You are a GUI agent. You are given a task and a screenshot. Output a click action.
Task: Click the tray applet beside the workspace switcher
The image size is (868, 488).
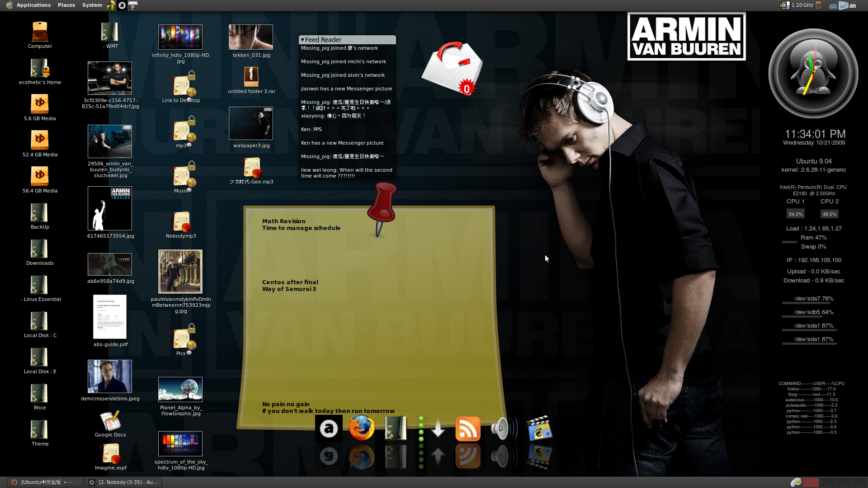796,483
